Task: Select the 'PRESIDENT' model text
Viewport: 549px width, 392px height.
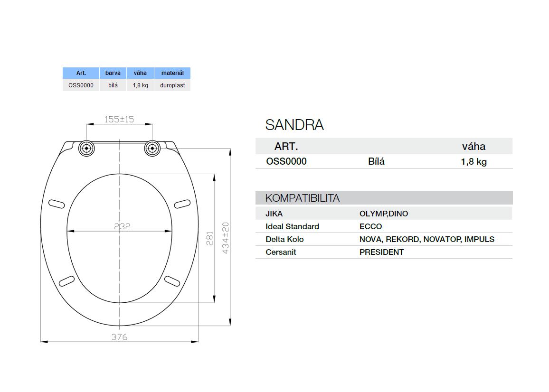Action: pyautogui.click(x=381, y=252)
